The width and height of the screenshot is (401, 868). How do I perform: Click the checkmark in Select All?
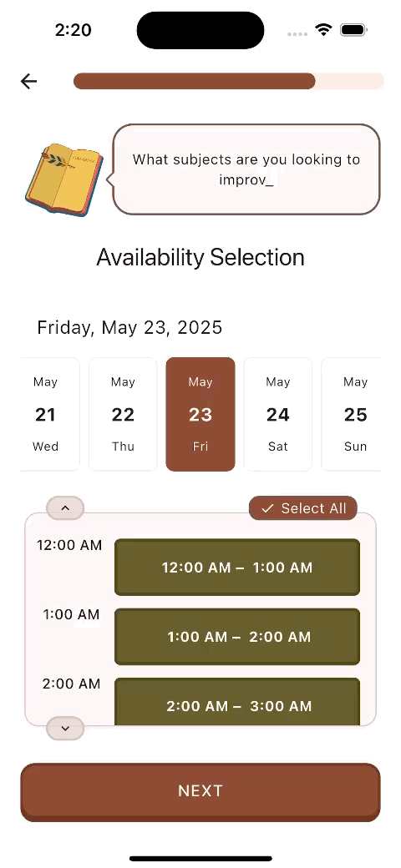pyautogui.click(x=268, y=508)
